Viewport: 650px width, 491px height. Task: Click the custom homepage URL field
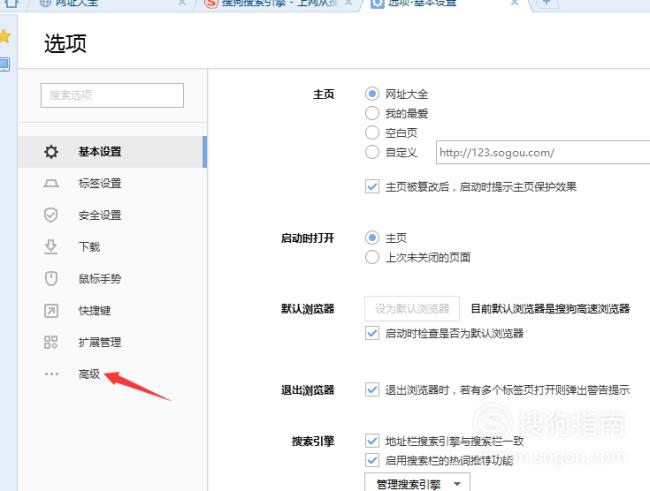coord(543,152)
